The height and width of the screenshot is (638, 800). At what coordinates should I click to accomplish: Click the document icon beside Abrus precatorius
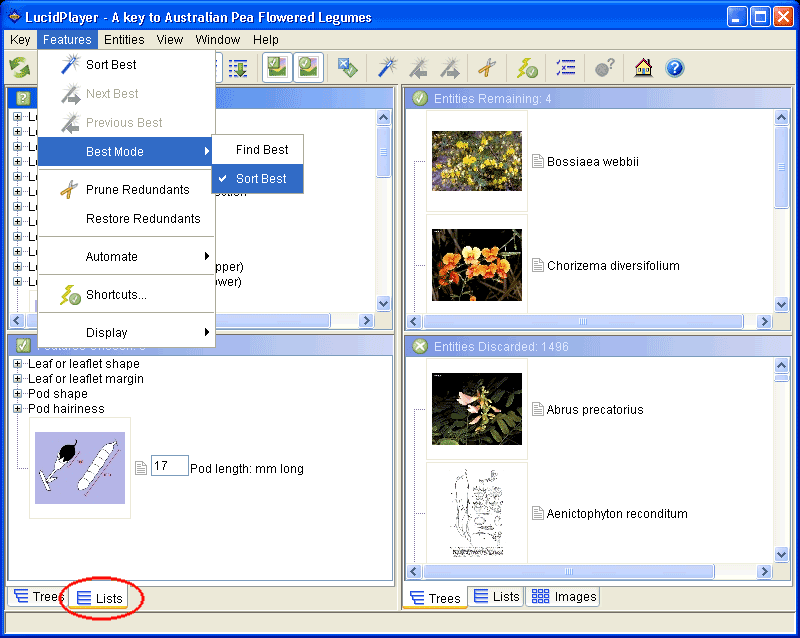[x=537, y=409]
